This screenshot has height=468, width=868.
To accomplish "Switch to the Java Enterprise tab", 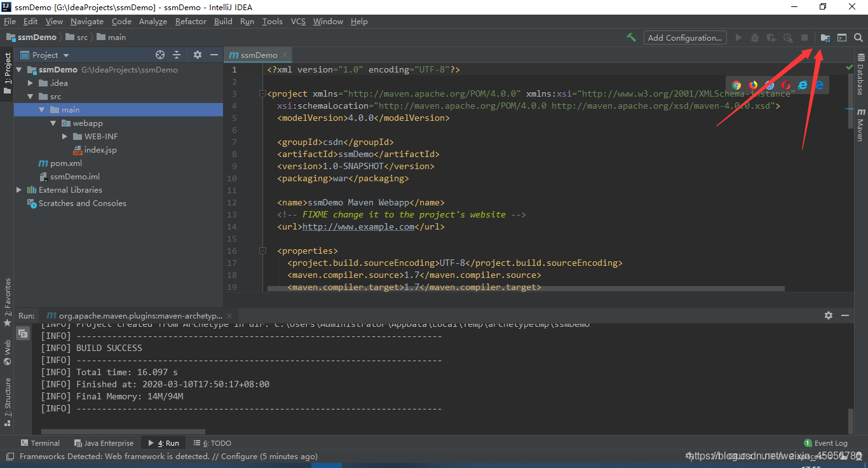I will coord(104,443).
